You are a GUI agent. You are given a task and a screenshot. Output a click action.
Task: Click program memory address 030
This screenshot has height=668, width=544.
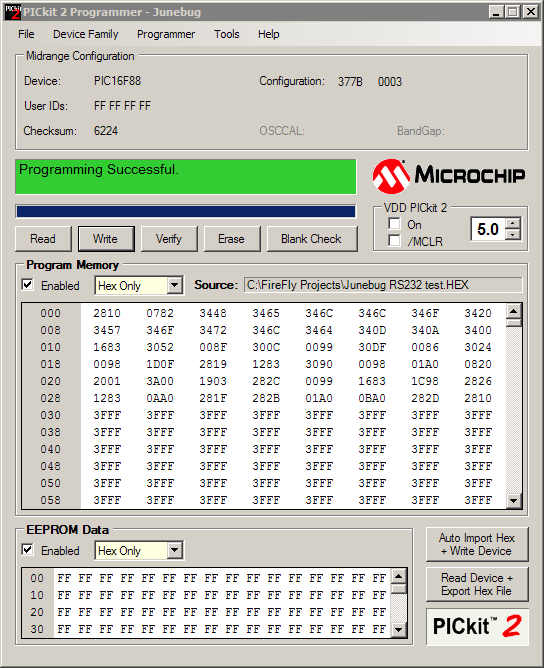[50, 415]
